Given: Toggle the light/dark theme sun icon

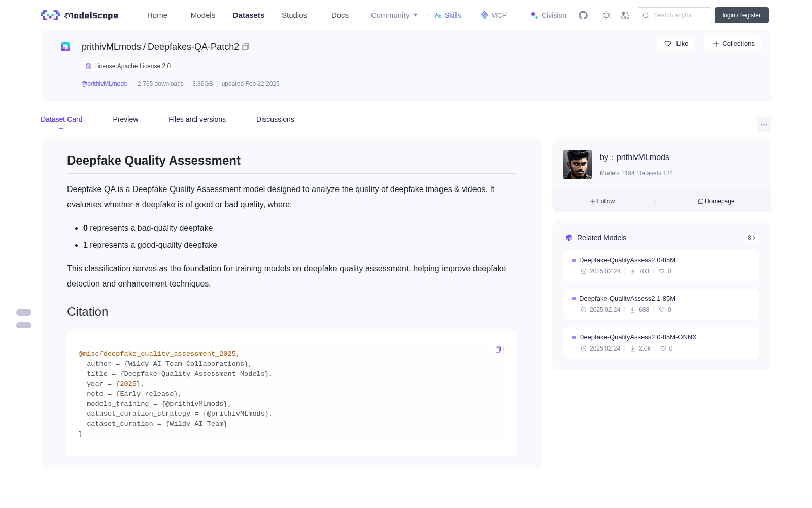Looking at the screenshot, I should click(606, 15).
